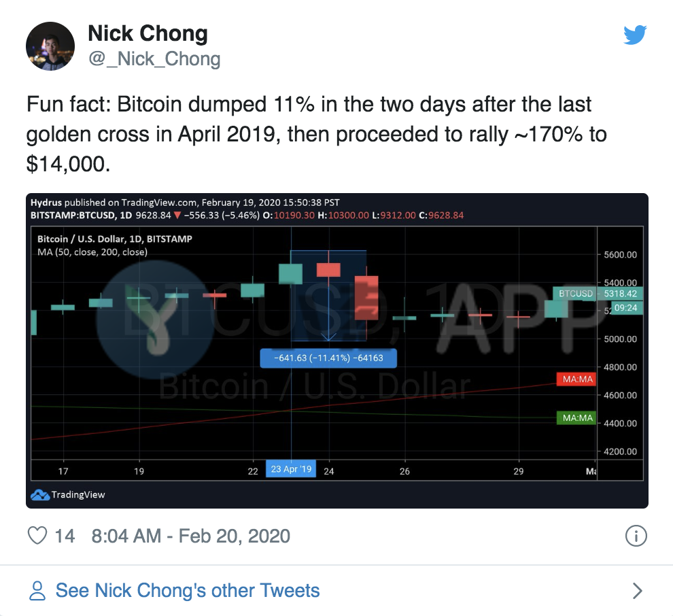Open the 8:04 AM - Feb 20, 2020 timestamp
673x616 pixels.
pyautogui.click(x=190, y=536)
